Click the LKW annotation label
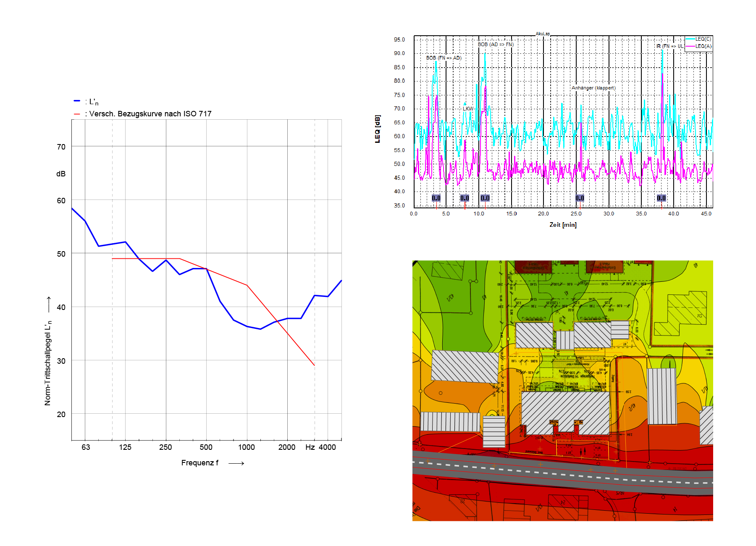Viewport: 756px width, 546px height. [x=468, y=109]
